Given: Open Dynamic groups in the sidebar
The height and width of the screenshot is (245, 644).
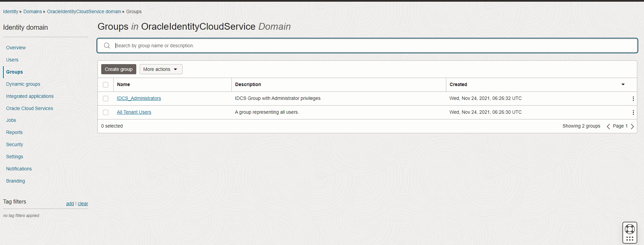Looking at the screenshot, I should (23, 84).
